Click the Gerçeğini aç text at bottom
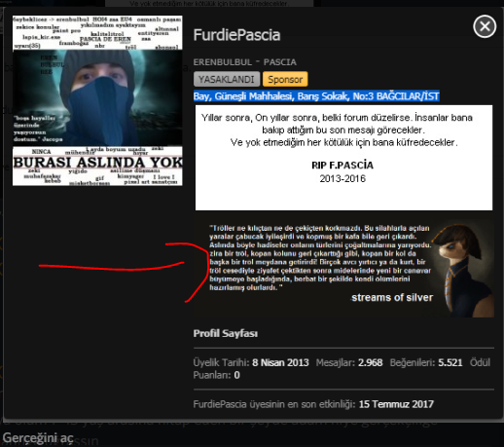504x447 pixels. [38, 438]
